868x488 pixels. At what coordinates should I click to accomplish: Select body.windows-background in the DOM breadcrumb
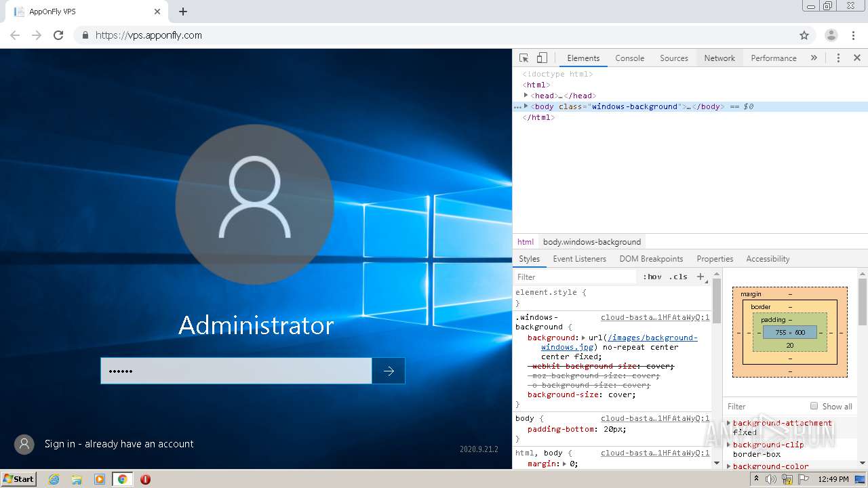592,242
